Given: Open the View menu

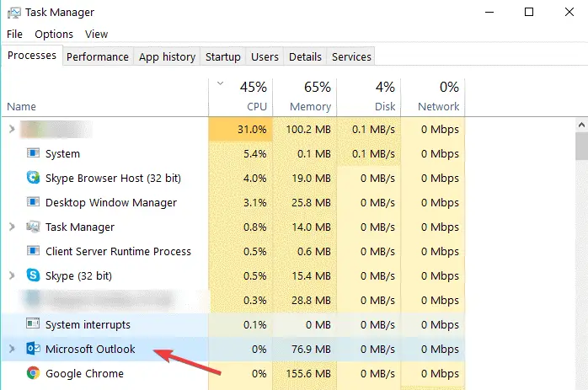Looking at the screenshot, I should point(96,35).
